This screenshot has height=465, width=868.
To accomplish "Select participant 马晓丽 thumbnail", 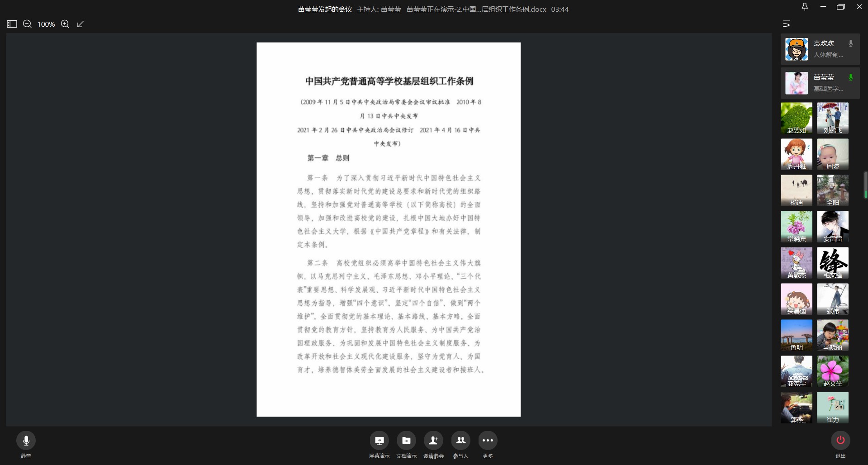I will pyautogui.click(x=833, y=335).
